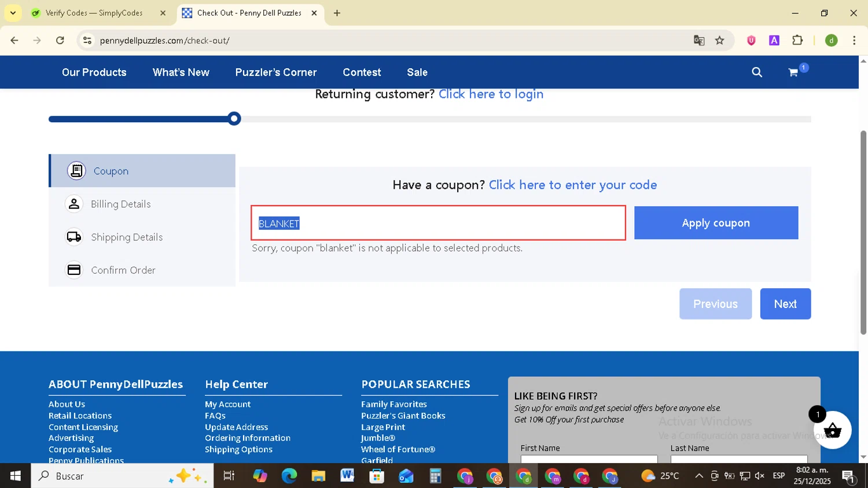Open Retail Locations footer link
868x488 pixels.
[80, 416]
